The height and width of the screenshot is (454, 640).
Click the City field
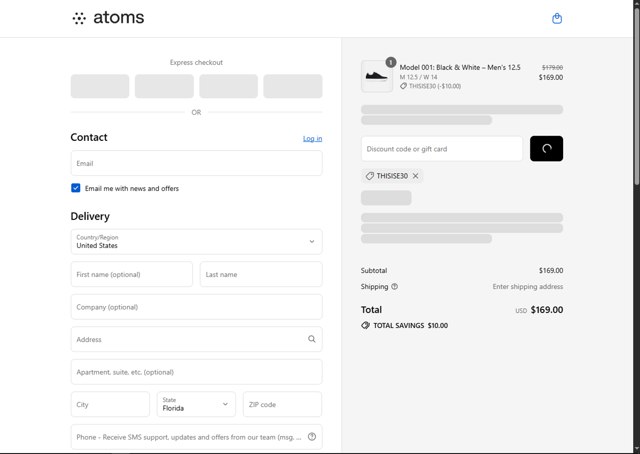110,404
